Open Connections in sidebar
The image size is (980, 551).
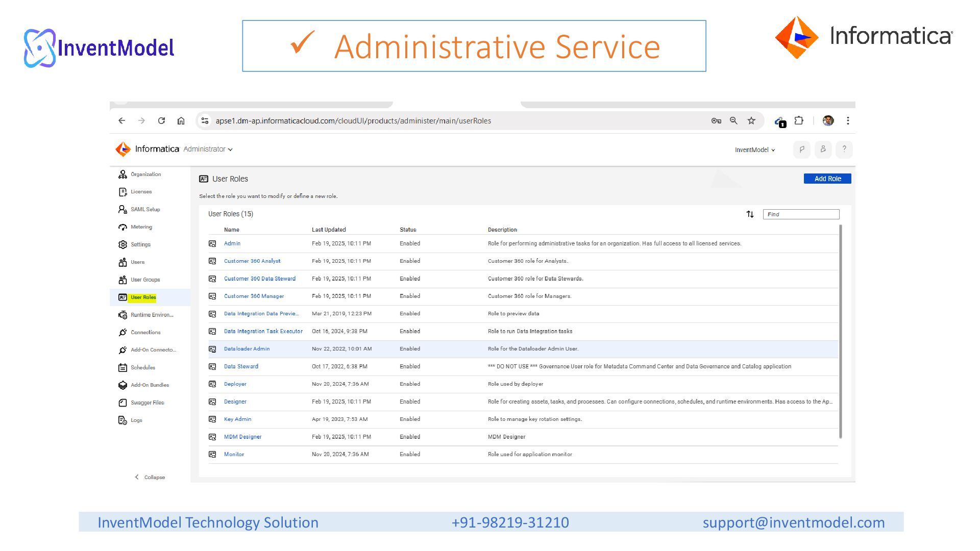[x=145, y=333]
